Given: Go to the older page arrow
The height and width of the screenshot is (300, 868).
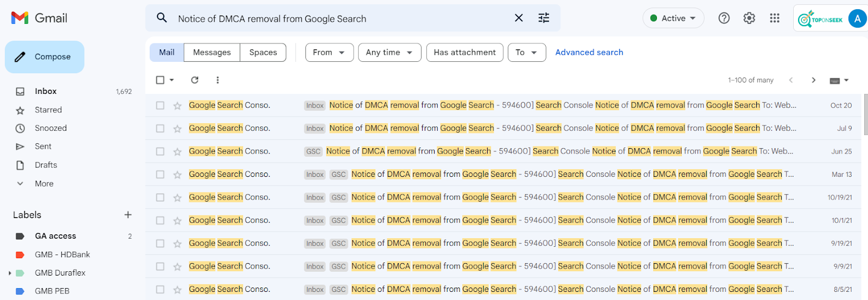Looking at the screenshot, I should click(x=813, y=80).
